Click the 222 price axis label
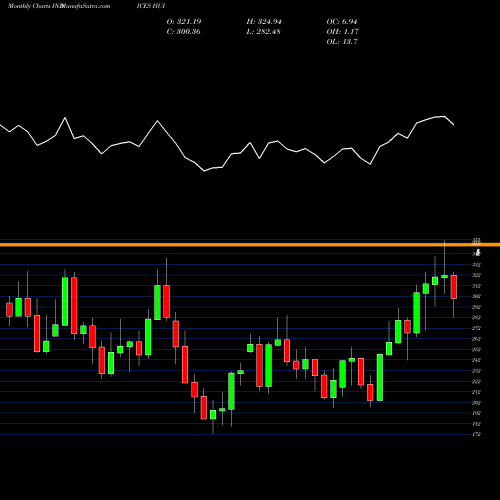This screenshot has height=500, width=500. [x=476, y=381]
